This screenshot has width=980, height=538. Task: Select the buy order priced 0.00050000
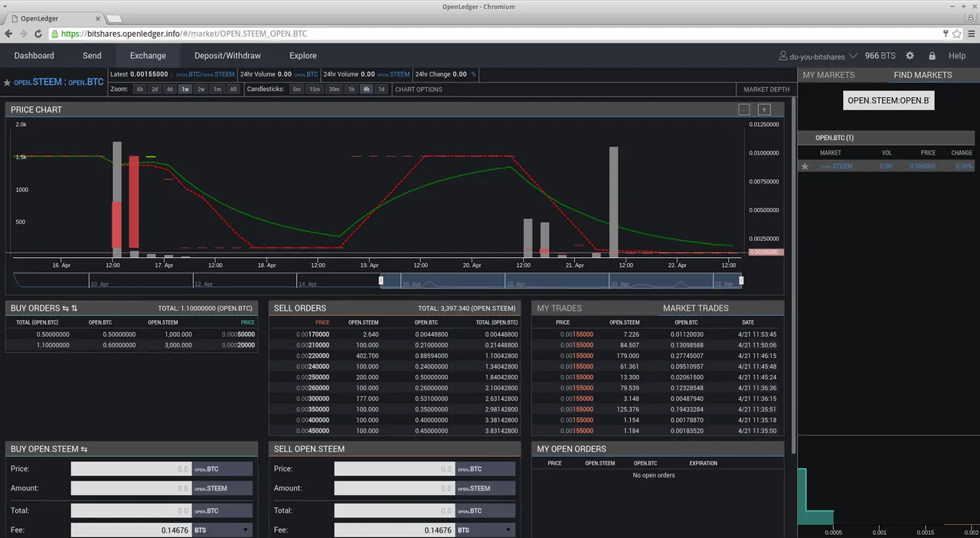pos(132,334)
